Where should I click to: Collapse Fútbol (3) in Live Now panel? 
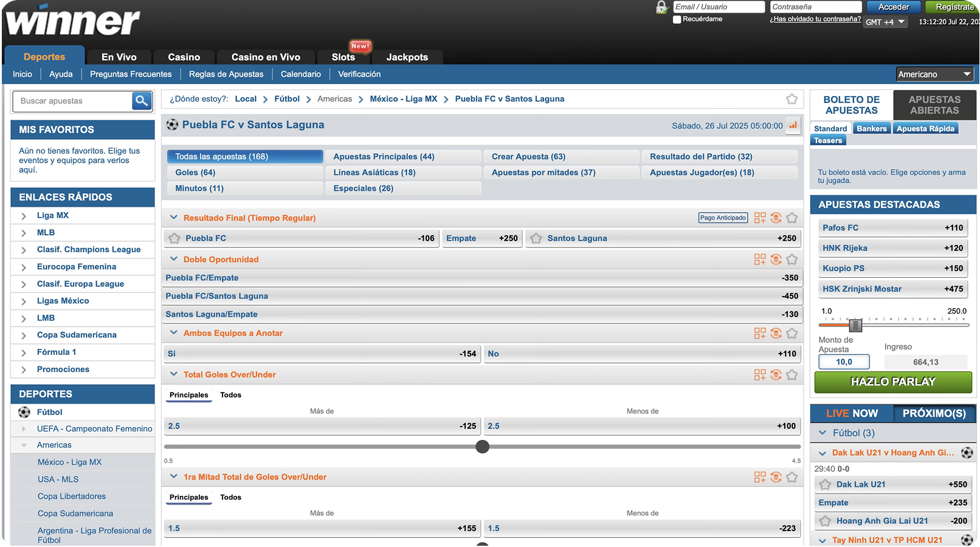823,433
